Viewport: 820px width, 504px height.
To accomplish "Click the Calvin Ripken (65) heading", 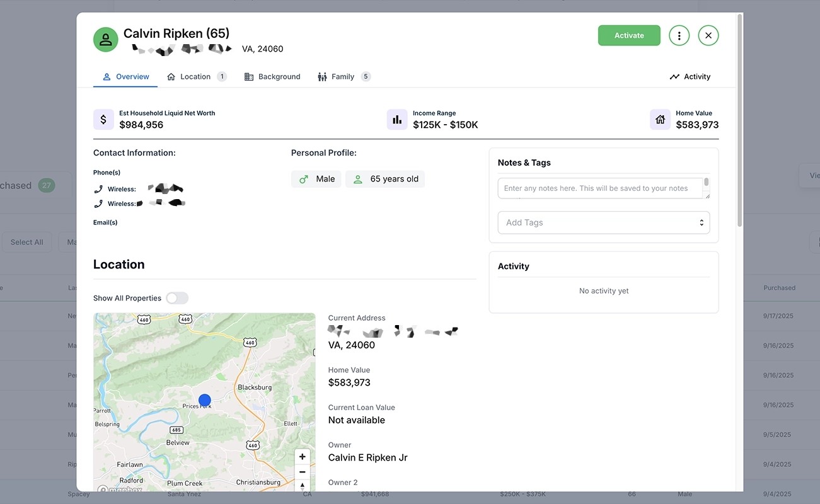I will pyautogui.click(x=176, y=33).
